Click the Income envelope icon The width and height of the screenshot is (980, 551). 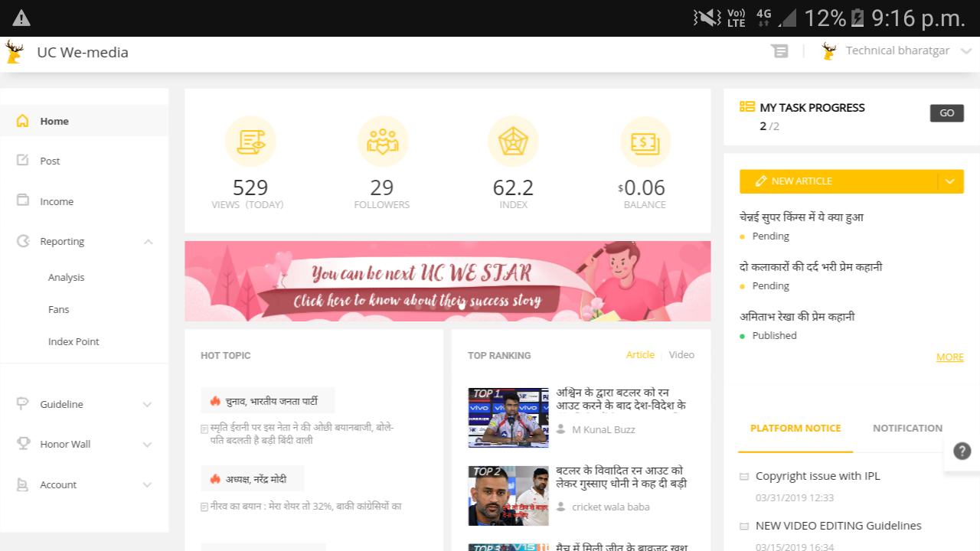[22, 201]
